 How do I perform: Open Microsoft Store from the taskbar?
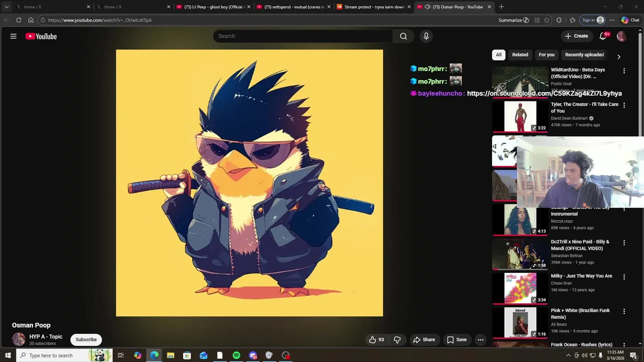[x=187, y=355]
